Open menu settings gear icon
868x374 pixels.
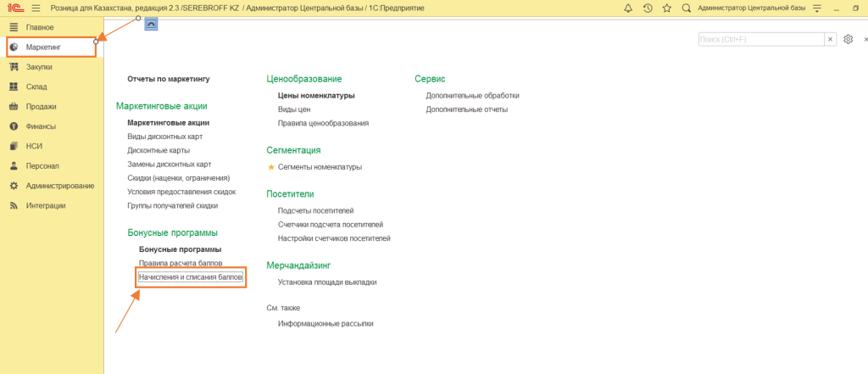pyautogui.click(x=848, y=39)
